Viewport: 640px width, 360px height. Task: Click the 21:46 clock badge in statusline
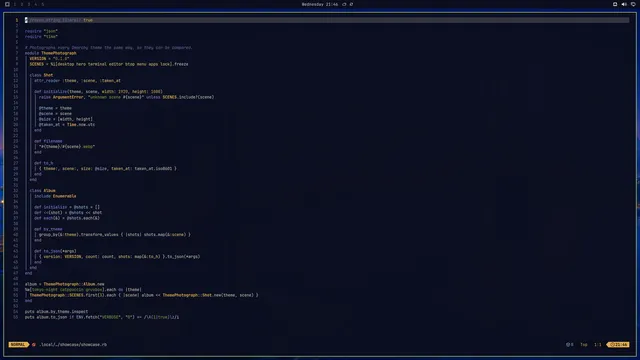[618, 344]
